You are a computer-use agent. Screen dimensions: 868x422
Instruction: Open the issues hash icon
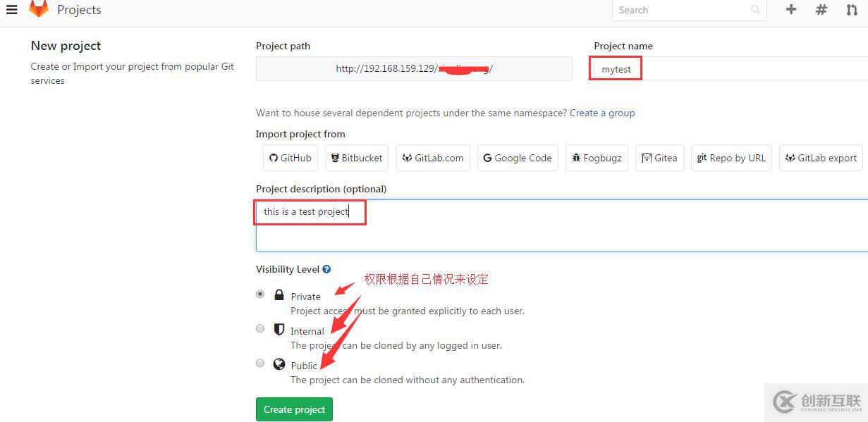(821, 10)
